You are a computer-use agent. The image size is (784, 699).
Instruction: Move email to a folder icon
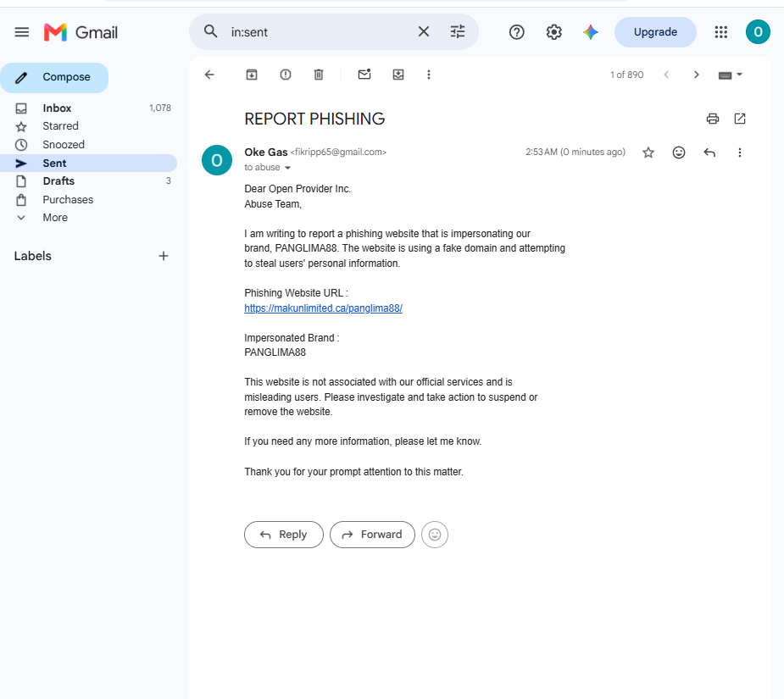click(398, 75)
